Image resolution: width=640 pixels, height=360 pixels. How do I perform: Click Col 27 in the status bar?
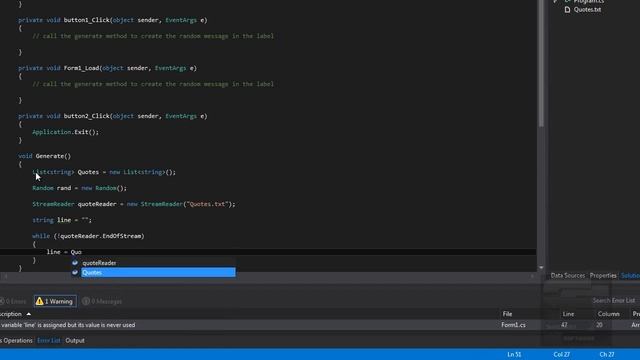coord(562,354)
